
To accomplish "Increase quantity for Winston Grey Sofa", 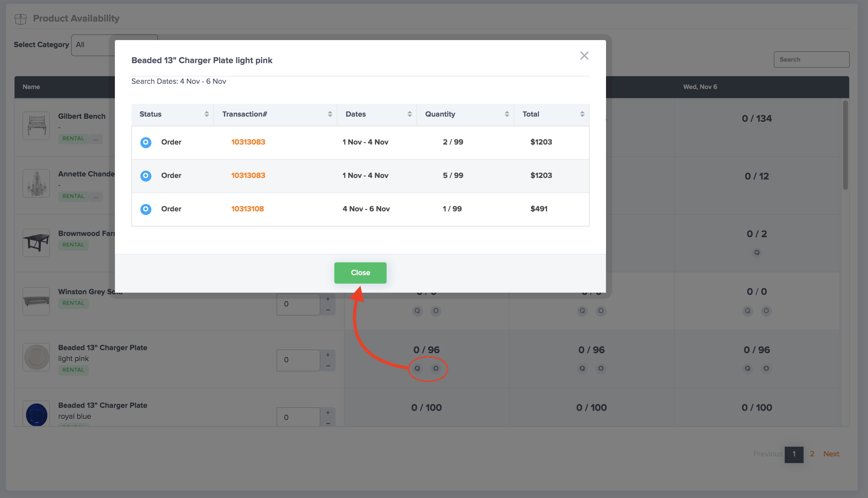I will point(328,299).
